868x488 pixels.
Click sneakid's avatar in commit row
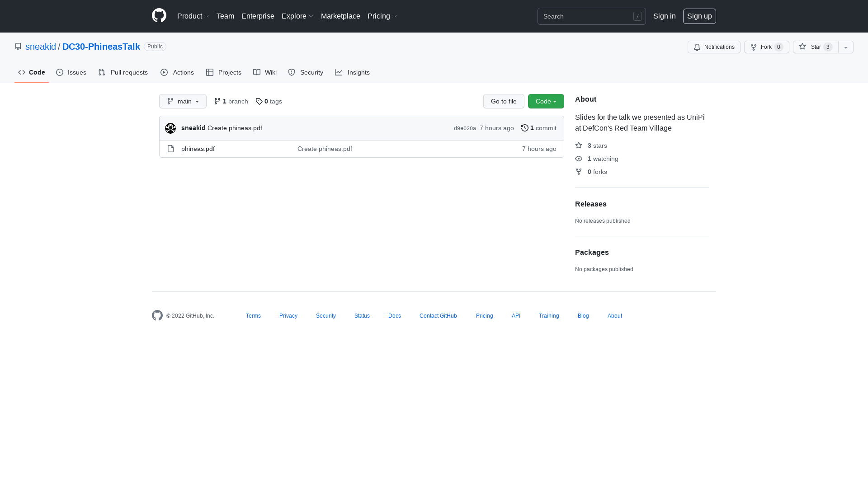pyautogui.click(x=170, y=128)
